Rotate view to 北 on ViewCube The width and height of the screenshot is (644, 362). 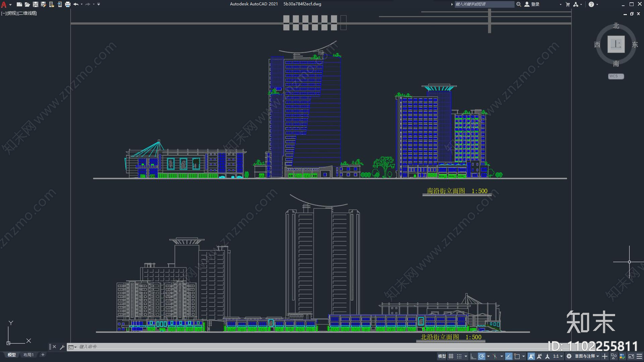coord(616,26)
